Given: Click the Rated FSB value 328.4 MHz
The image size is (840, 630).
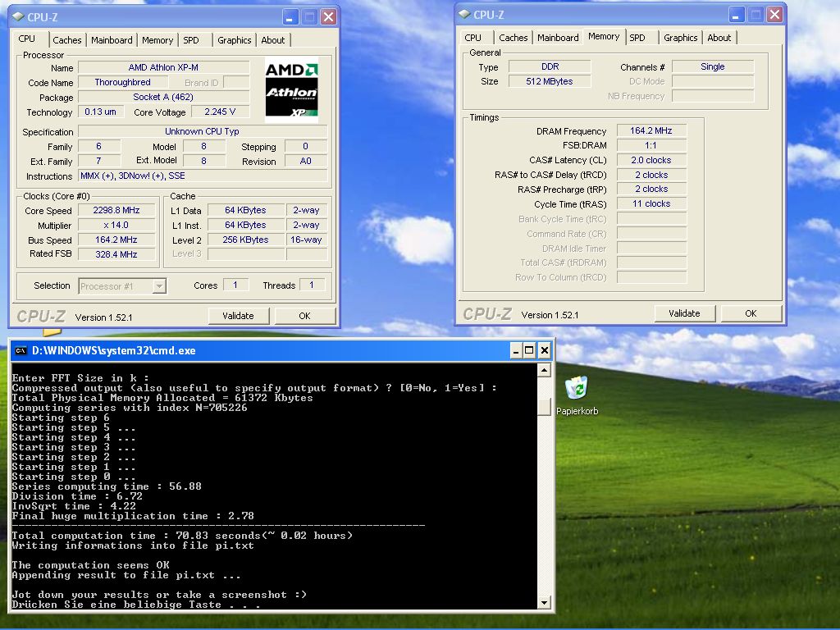Looking at the screenshot, I should (116, 254).
